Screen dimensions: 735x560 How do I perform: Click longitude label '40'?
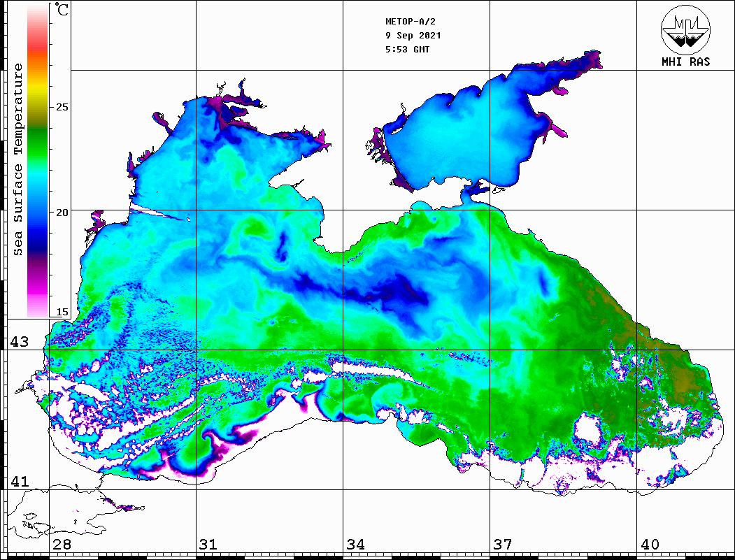[650, 544]
